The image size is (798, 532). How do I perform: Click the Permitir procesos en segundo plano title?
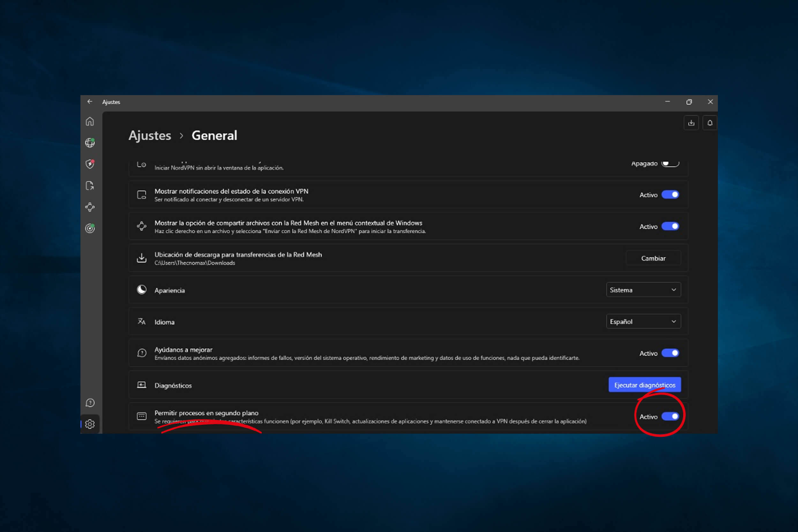(206, 413)
